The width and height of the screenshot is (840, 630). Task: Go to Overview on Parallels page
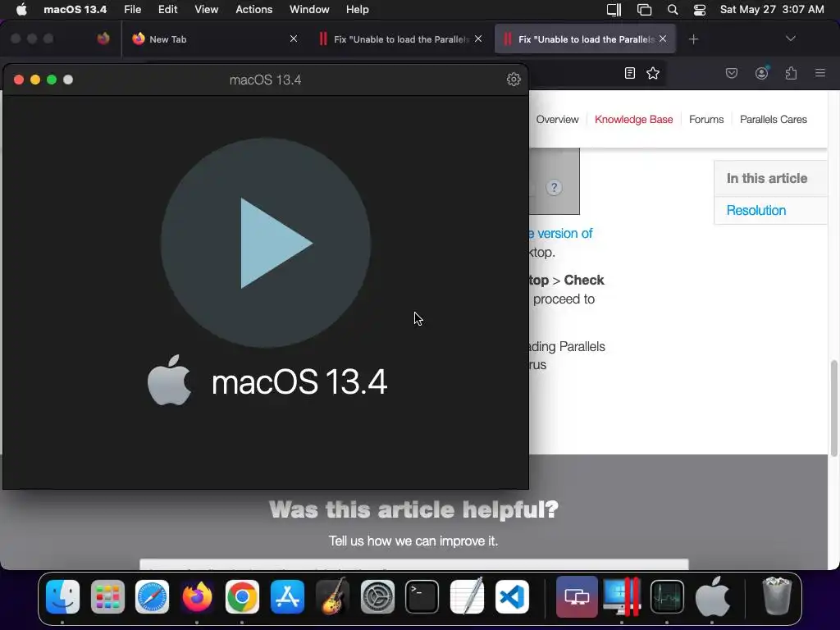click(557, 120)
